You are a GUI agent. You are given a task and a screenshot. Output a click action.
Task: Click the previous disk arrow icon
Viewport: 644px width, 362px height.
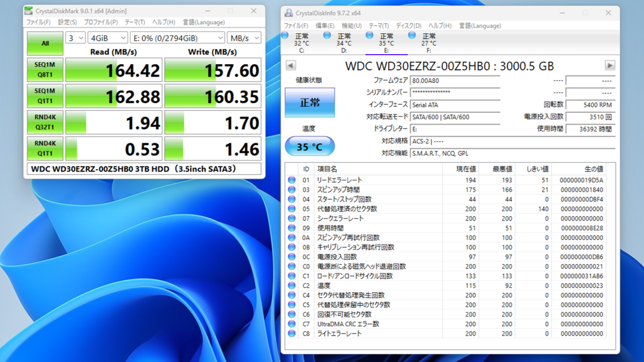tap(290, 66)
